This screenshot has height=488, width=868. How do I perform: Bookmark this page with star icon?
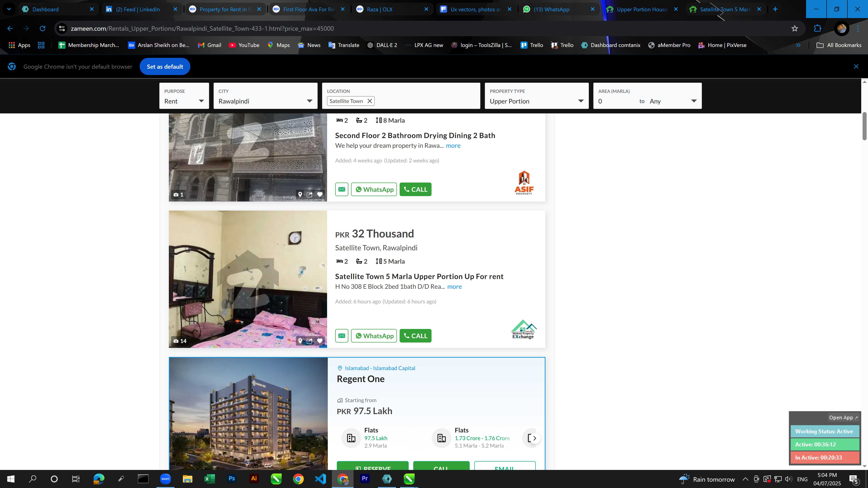[795, 29]
